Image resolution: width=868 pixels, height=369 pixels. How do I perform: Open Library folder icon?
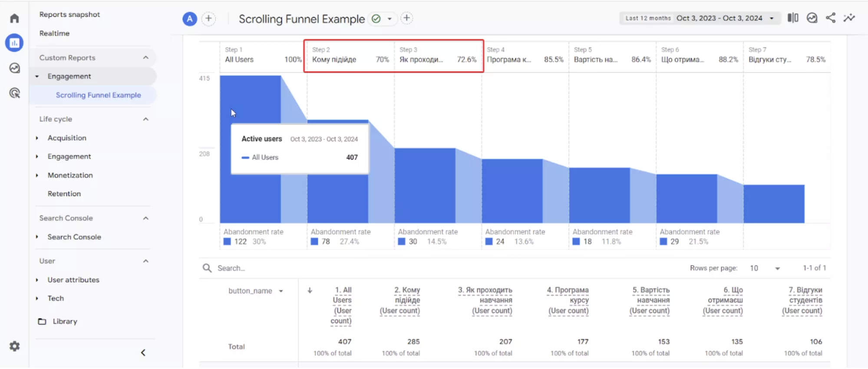pyautogui.click(x=42, y=322)
